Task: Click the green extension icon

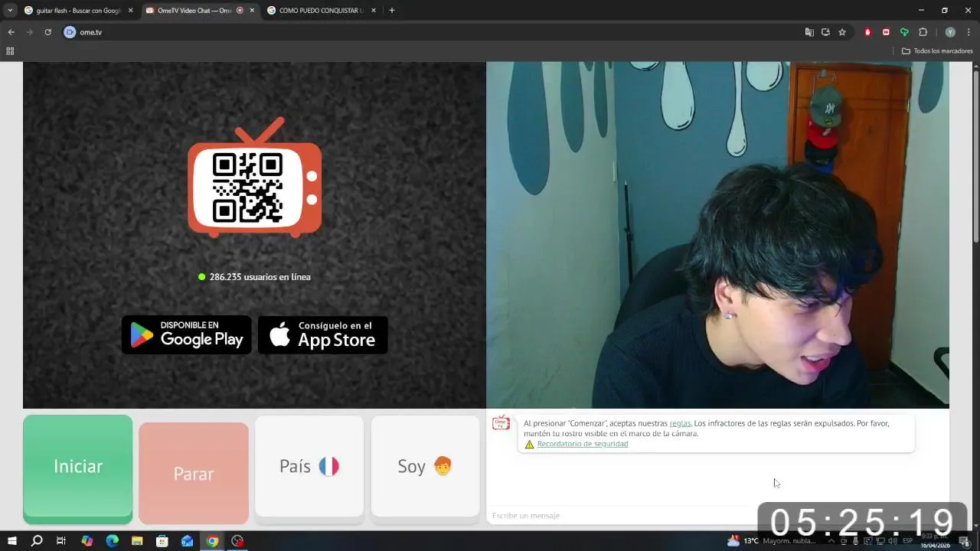Action: click(x=904, y=32)
